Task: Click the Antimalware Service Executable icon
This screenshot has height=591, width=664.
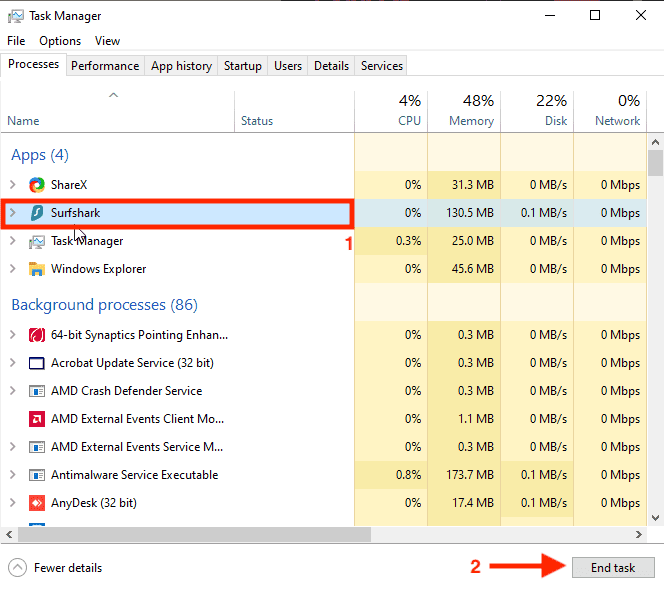Action: 37,475
